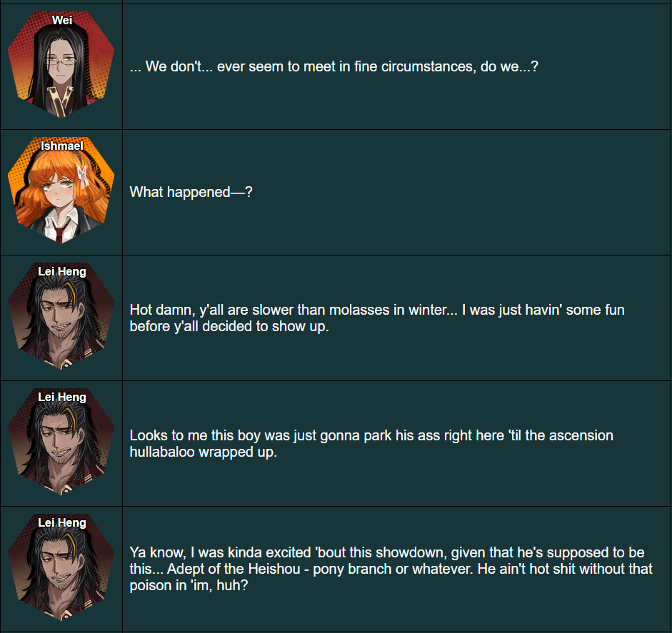The width and height of the screenshot is (672, 633).
Task: Click the dialogue 'What happened—?'
Action: point(191,192)
